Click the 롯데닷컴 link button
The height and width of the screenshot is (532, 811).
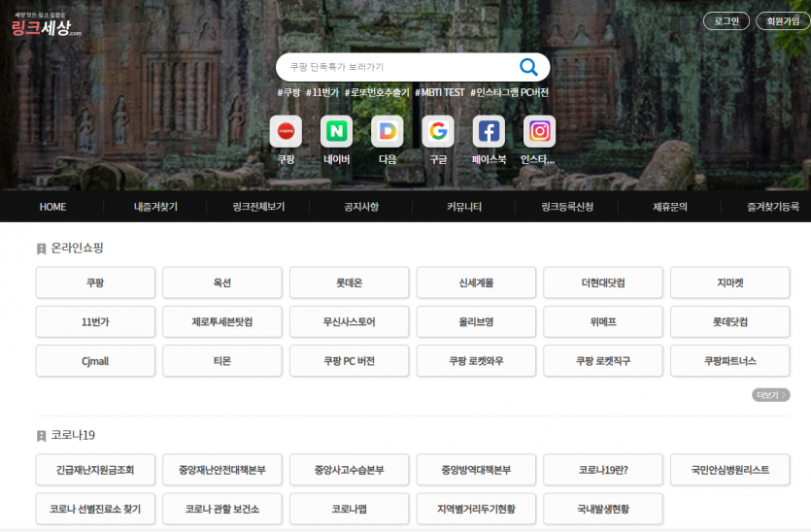point(730,321)
